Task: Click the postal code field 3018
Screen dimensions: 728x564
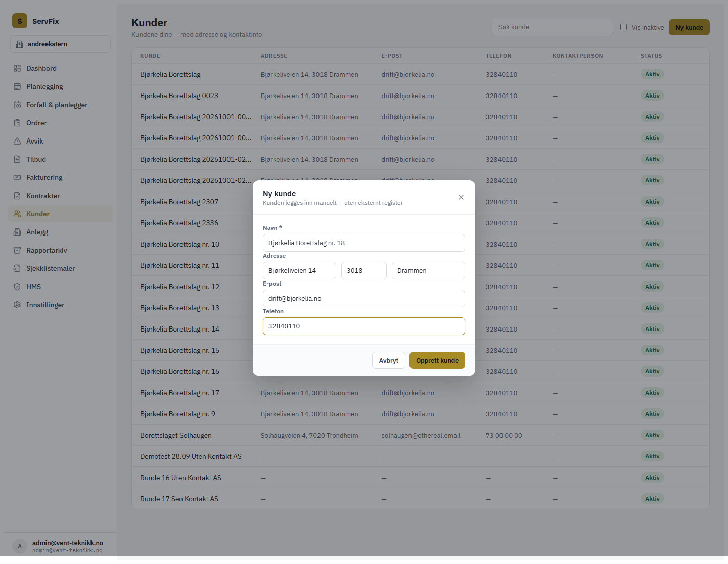Action: tap(364, 270)
